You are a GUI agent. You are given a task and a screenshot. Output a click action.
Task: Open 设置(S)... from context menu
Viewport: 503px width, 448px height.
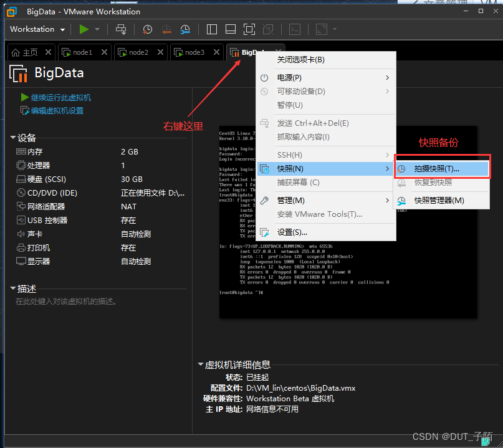[x=326, y=232]
